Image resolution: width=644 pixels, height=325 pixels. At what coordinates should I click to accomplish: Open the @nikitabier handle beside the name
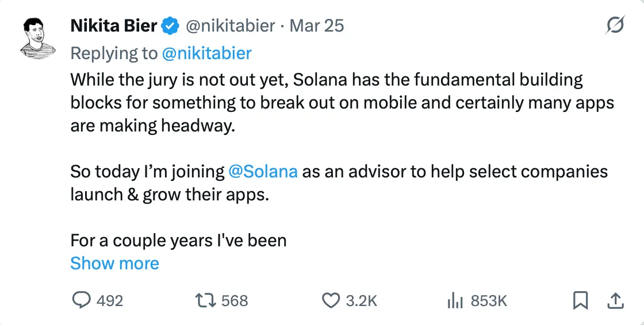[230, 26]
